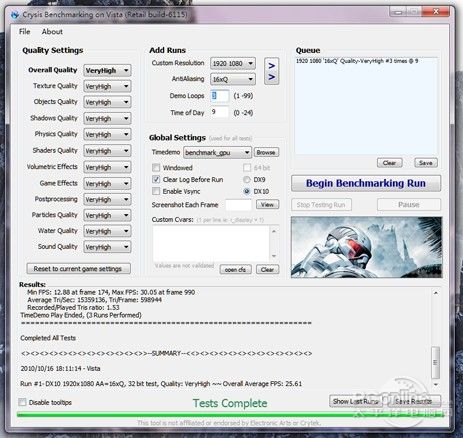Click the open cfg button

point(236,270)
